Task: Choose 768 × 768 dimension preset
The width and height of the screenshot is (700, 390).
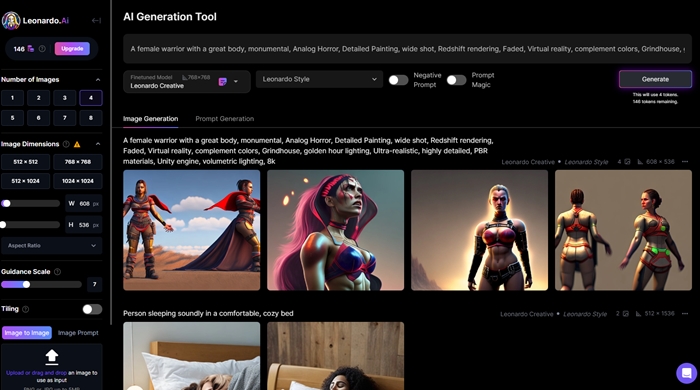Action: [x=78, y=162]
